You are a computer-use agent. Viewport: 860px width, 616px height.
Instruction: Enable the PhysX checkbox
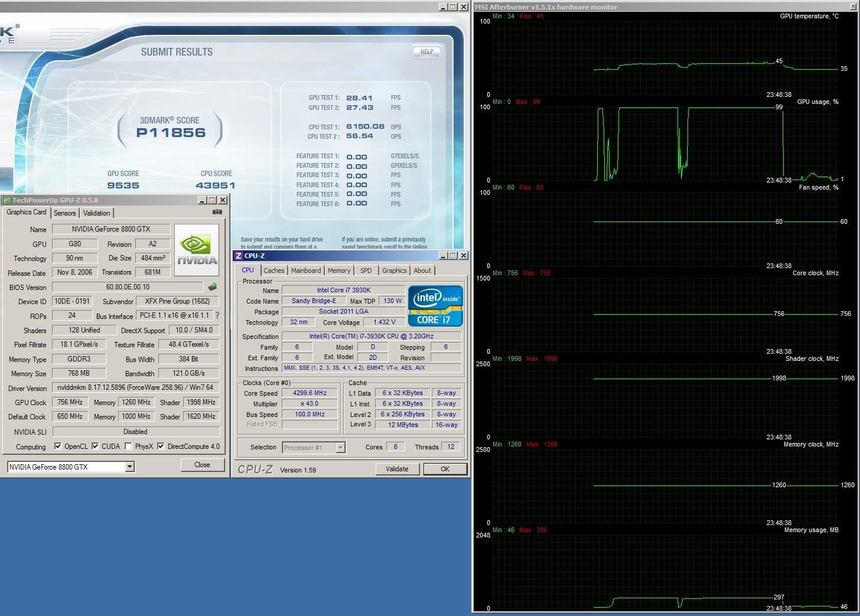coord(128,446)
